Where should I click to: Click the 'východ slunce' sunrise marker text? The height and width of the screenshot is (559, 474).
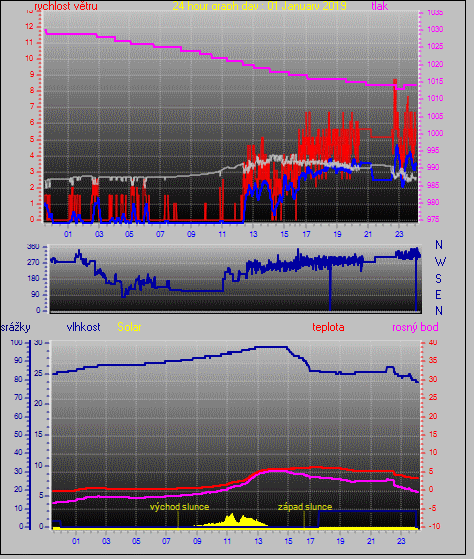click(179, 507)
